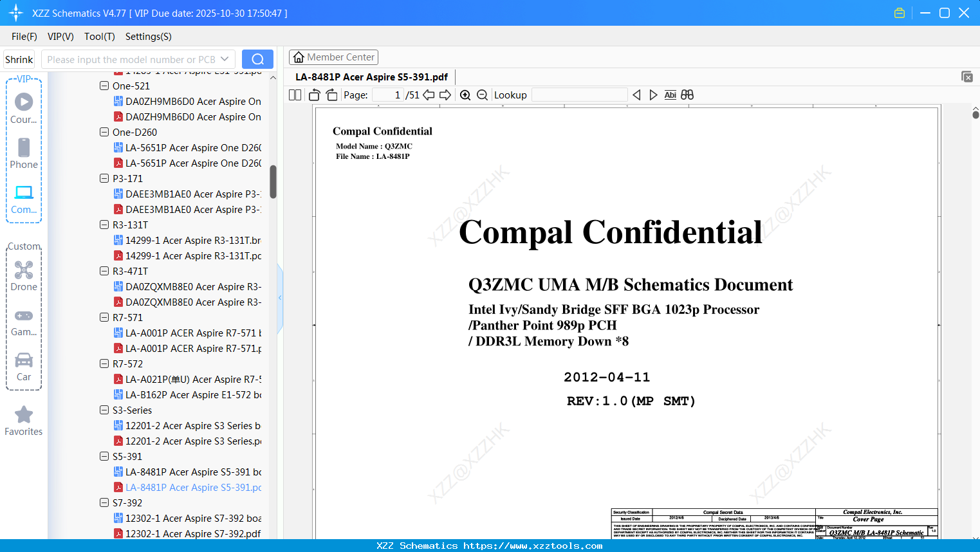
Task: Go to the next page
Action: point(445,95)
